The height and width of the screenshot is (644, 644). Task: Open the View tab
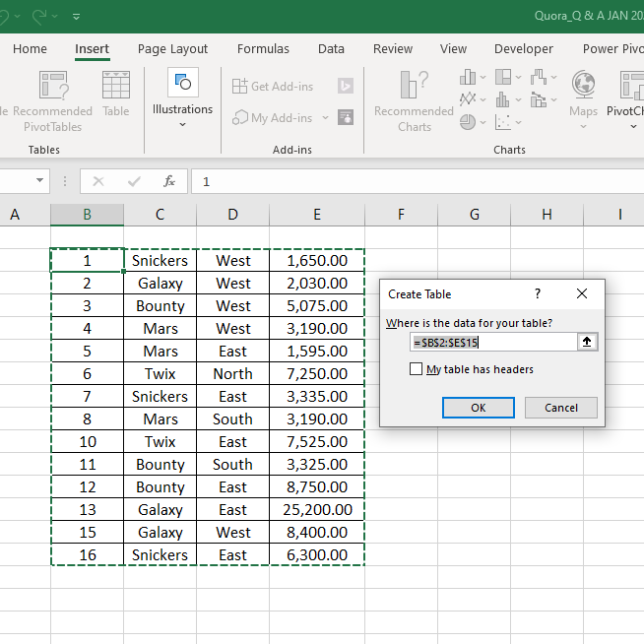point(453,49)
